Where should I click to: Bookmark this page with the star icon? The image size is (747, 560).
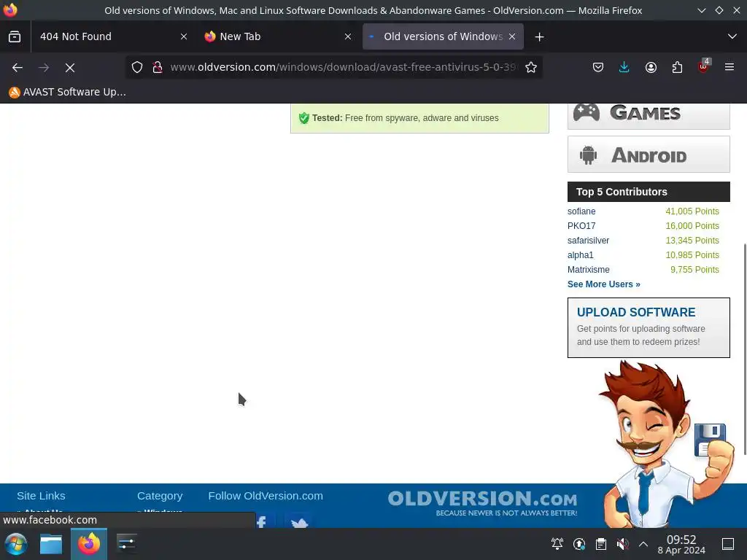coord(531,67)
